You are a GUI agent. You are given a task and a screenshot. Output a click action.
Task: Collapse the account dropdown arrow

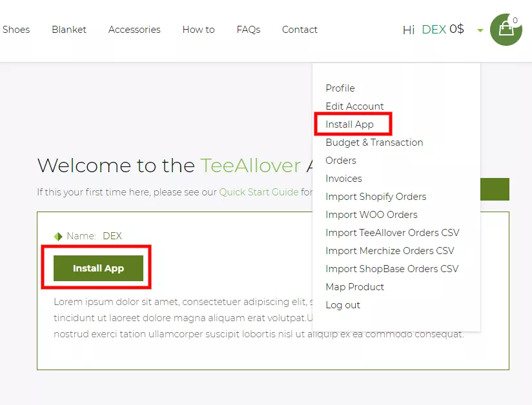pos(480,30)
